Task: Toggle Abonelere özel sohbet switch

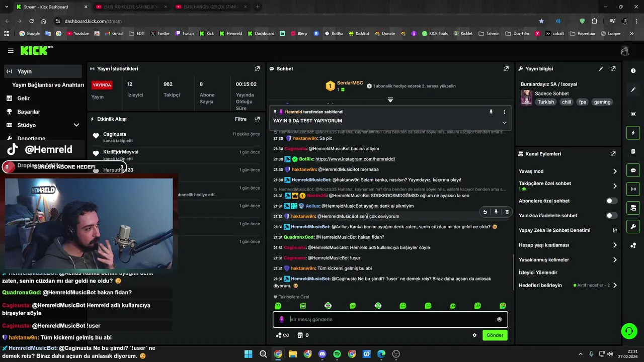Action: 611,201
